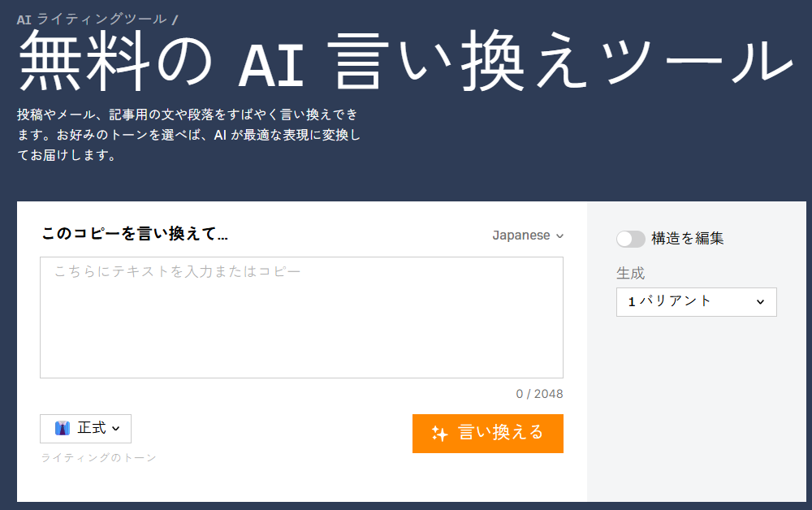Click the sparkle icon on 言い換える button

pyautogui.click(x=439, y=434)
